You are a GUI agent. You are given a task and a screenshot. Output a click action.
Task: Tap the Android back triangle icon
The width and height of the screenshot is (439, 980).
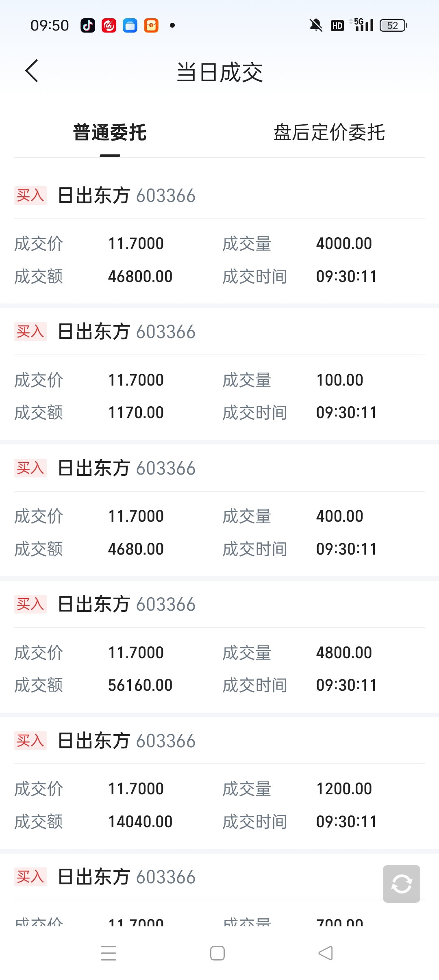[326, 953]
